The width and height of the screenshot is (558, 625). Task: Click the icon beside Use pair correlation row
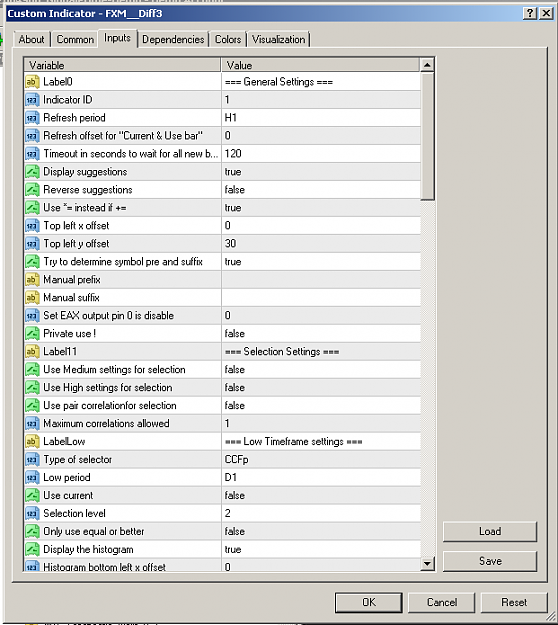click(32, 405)
